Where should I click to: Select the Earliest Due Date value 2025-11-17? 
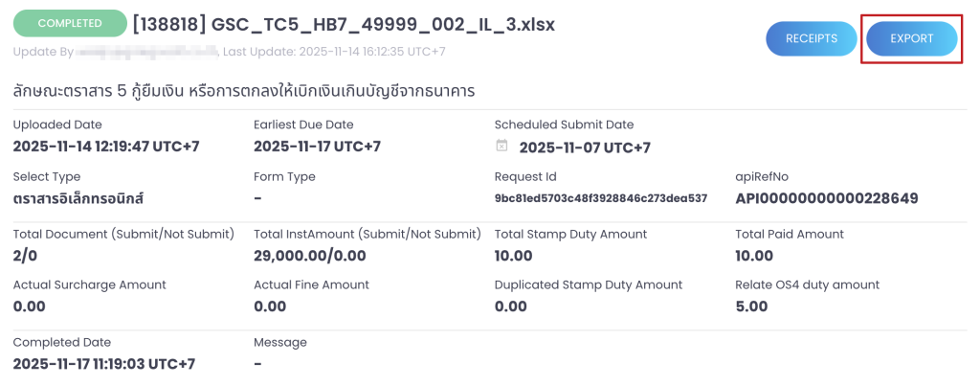317,147
